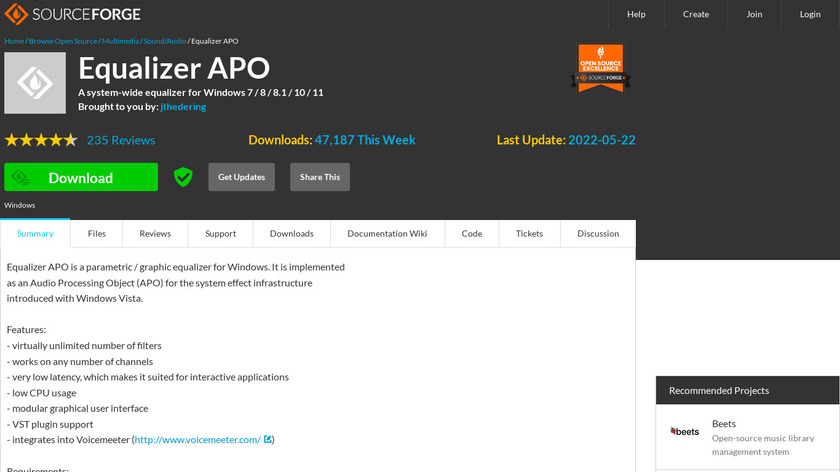Viewport: 840px width, 472px height.
Task: Open the Downloads tab
Action: coord(291,234)
